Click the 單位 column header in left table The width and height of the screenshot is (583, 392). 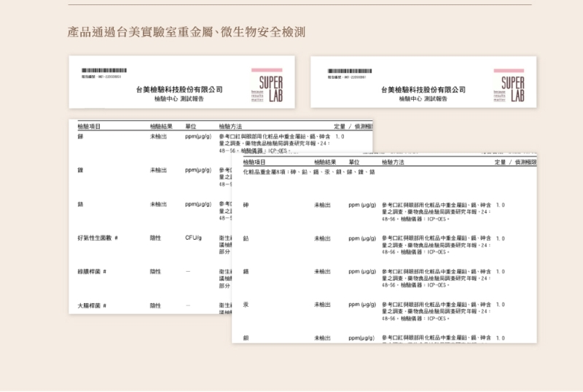coord(191,127)
